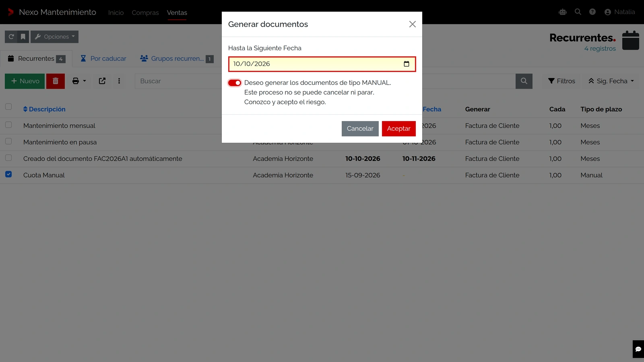This screenshot has width=644, height=362.
Task: Click the robot assistant icon in header
Action: (563, 12)
